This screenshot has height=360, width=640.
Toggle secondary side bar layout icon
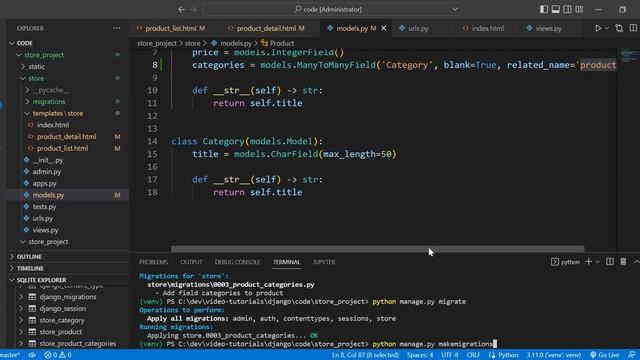(x=567, y=9)
